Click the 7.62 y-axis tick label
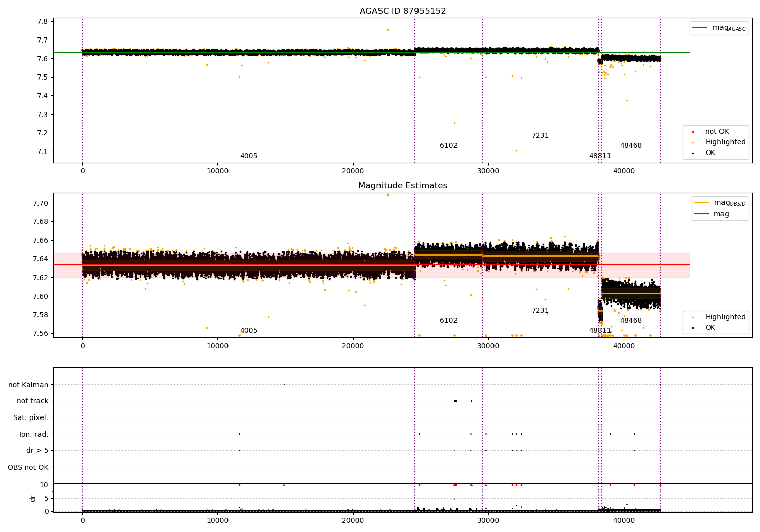Image resolution: width=760 pixels, height=532 pixels. (41, 278)
